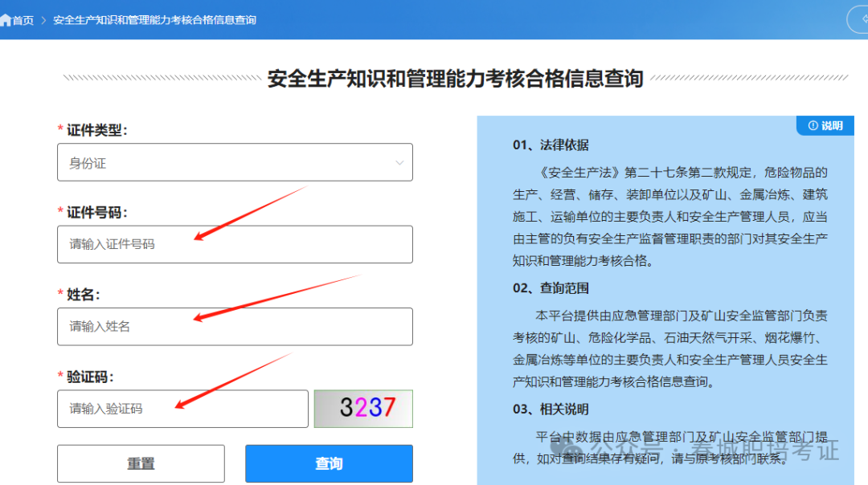This screenshot has width=868, height=485.
Task: Open the 首页 breadcrumb link
Action: click(x=23, y=20)
